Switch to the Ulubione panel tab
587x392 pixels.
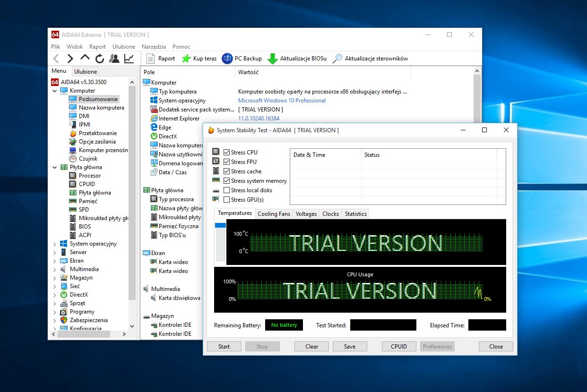tap(86, 72)
